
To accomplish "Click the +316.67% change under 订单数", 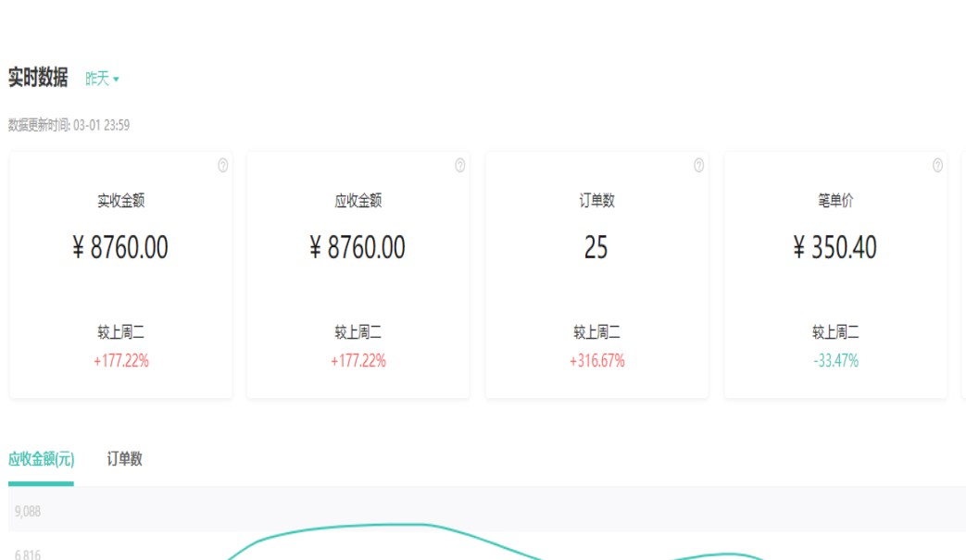I will tap(596, 361).
